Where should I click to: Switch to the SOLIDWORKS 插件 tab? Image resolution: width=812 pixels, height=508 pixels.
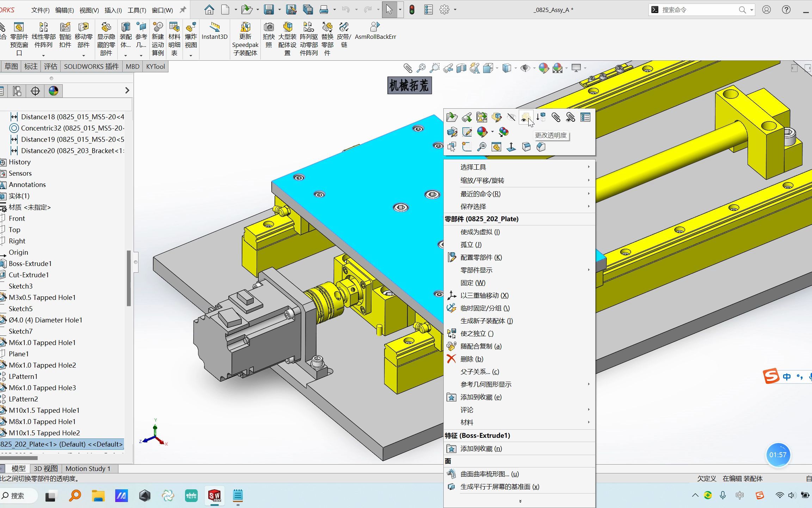(91, 66)
